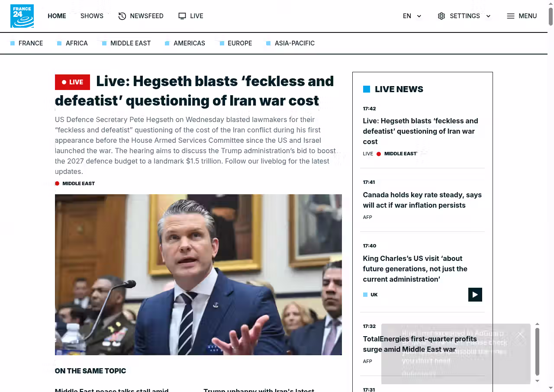Open the Asia-Pacific section
Viewport: 554px width, 392px height.
click(x=294, y=43)
